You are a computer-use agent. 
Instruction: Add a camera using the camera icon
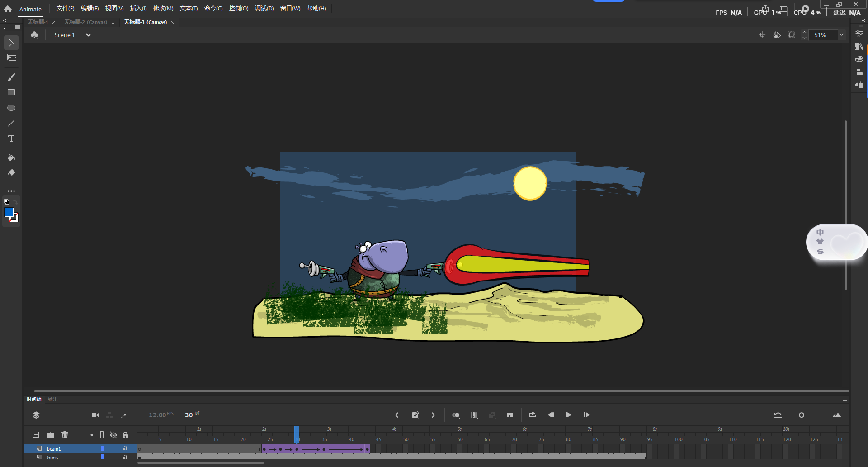95,415
